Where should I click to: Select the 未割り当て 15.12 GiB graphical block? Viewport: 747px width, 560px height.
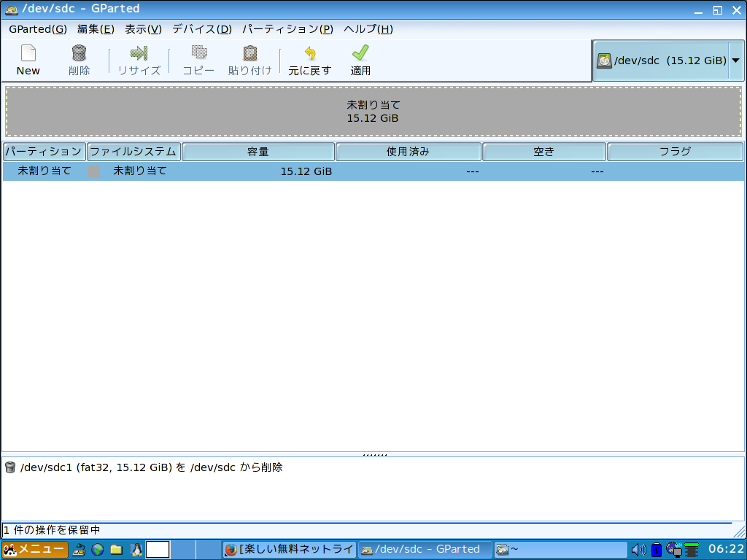[x=373, y=112]
